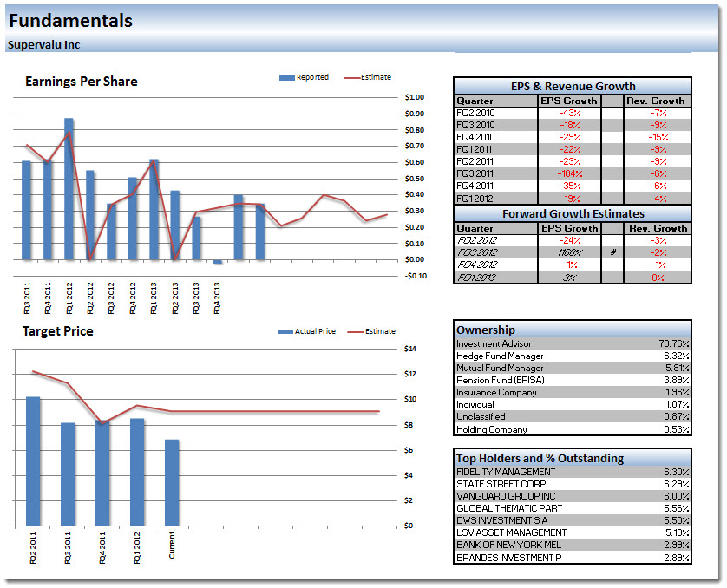
Task: Select the FQ1 2011 quarter row label
Action: coord(474,149)
